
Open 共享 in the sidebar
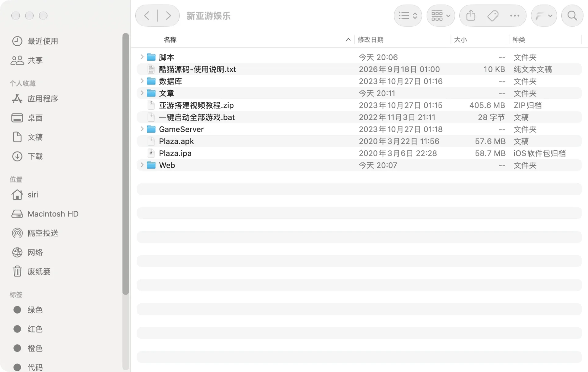tap(27, 60)
